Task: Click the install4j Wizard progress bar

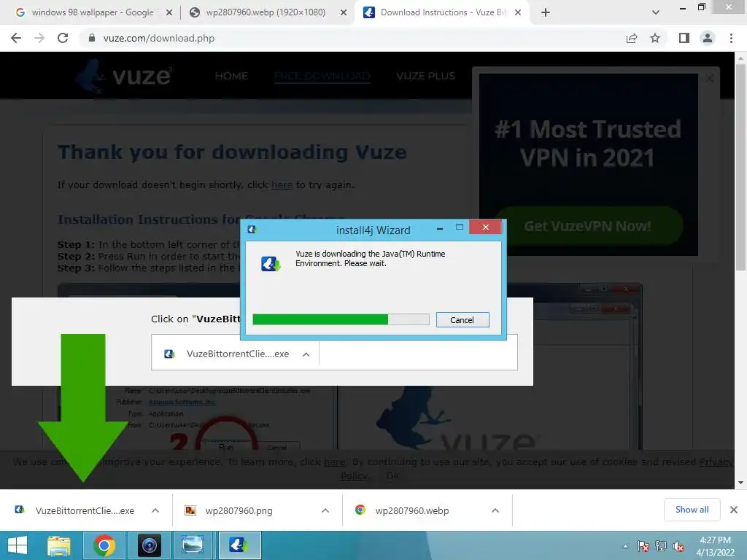Action: 341,319
